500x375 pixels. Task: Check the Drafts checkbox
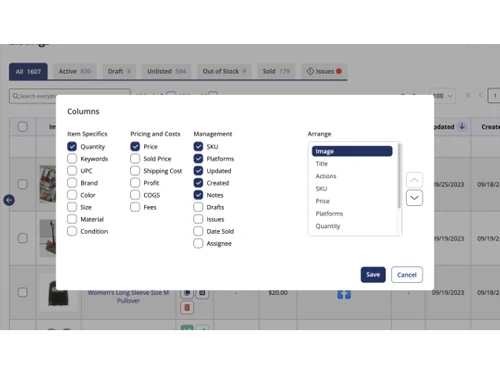click(x=198, y=207)
